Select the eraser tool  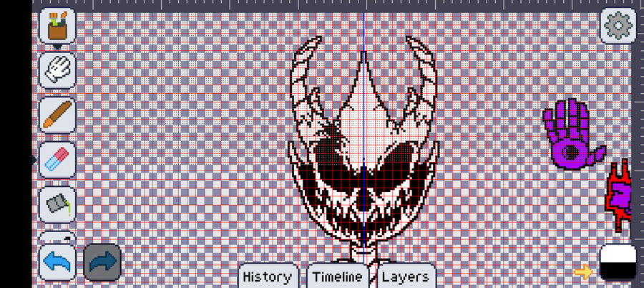[57, 160]
